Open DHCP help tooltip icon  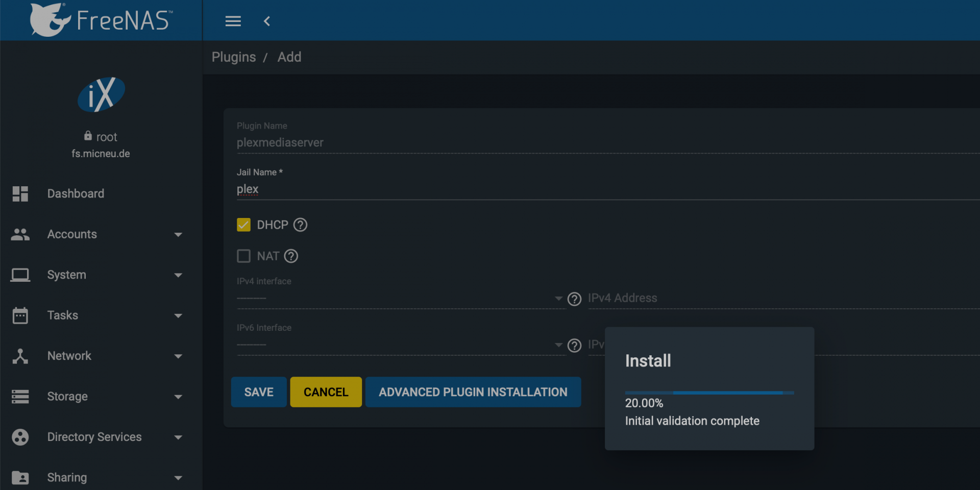(x=301, y=225)
